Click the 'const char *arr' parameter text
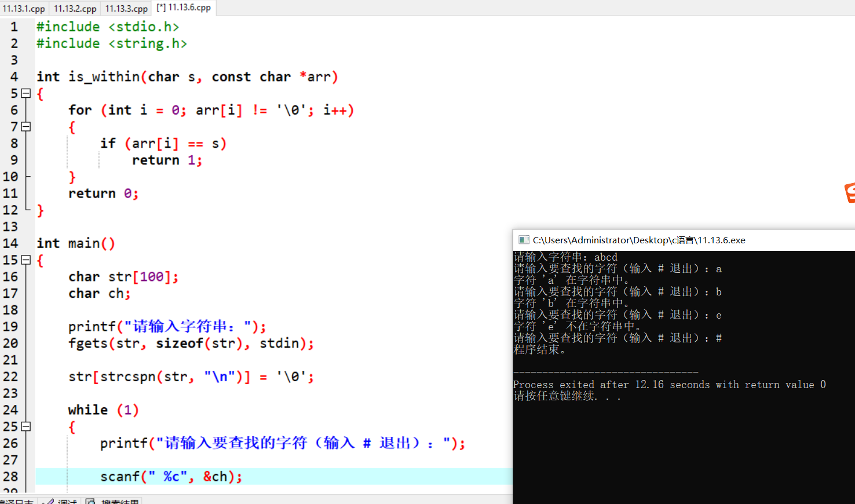 coord(271,76)
